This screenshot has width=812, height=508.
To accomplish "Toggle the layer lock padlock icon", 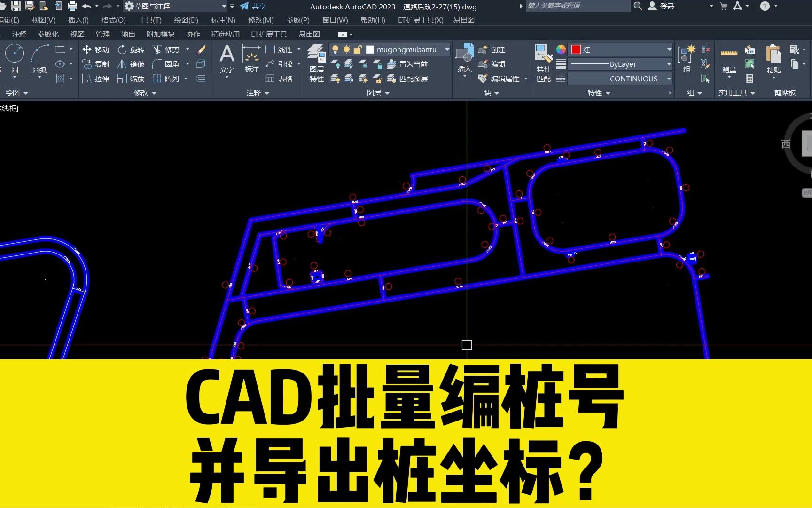I will pos(357,49).
